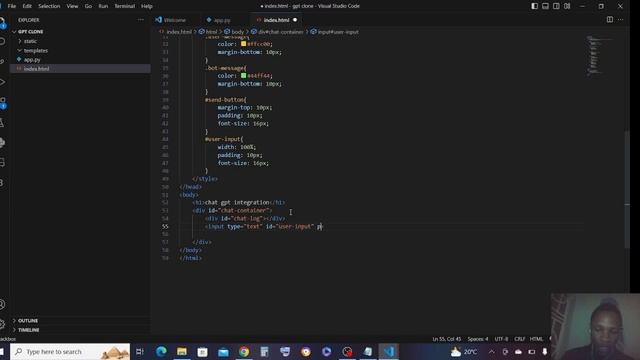Open the Terminal menu
The width and height of the screenshot is (640, 360).
pos(124,6)
